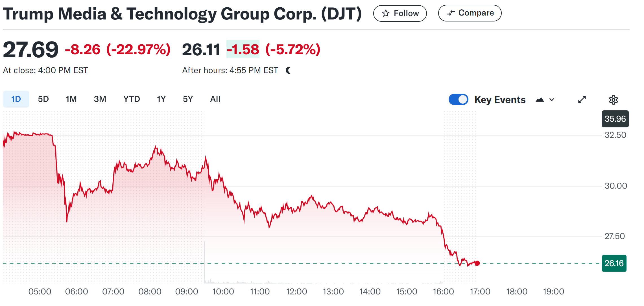644x306 pixels.
Task: Click the compare arrows icon
Action: (x=451, y=13)
